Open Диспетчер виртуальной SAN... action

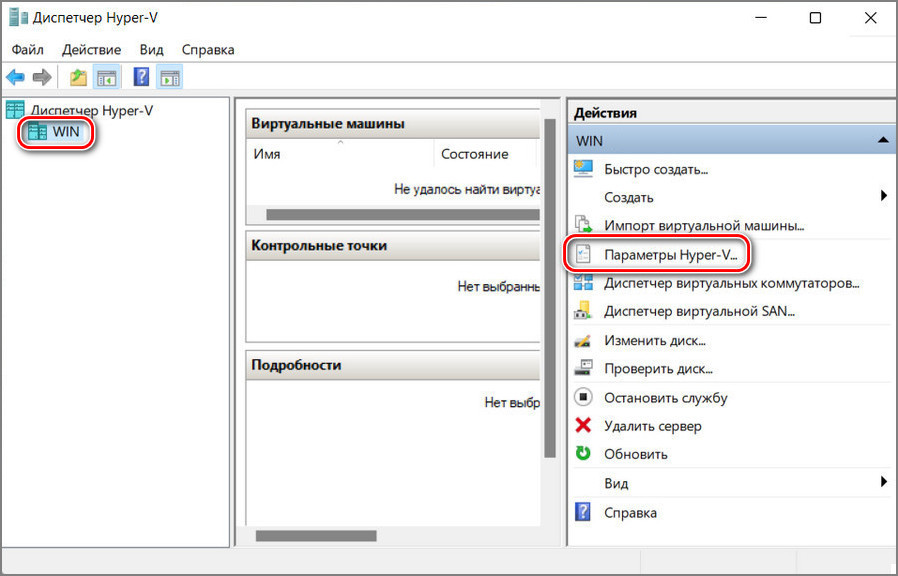(x=700, y=311)
